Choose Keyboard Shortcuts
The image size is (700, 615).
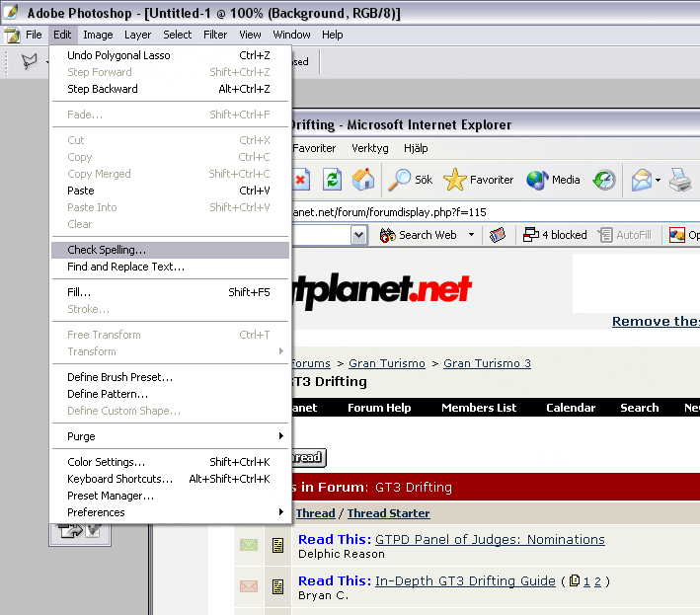pyautogui.click(x=170, y=479)
